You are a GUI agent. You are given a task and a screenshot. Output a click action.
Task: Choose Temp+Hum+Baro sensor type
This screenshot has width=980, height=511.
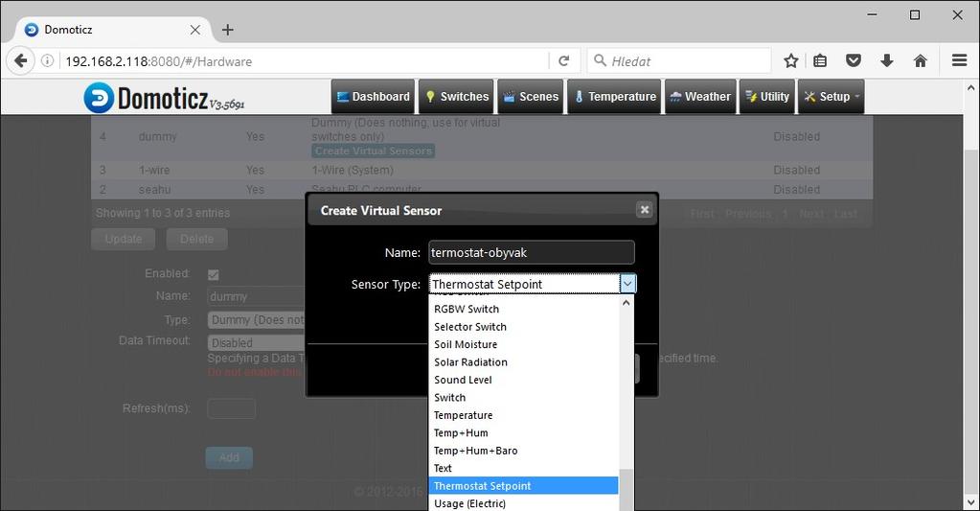[x=523, y=451]
